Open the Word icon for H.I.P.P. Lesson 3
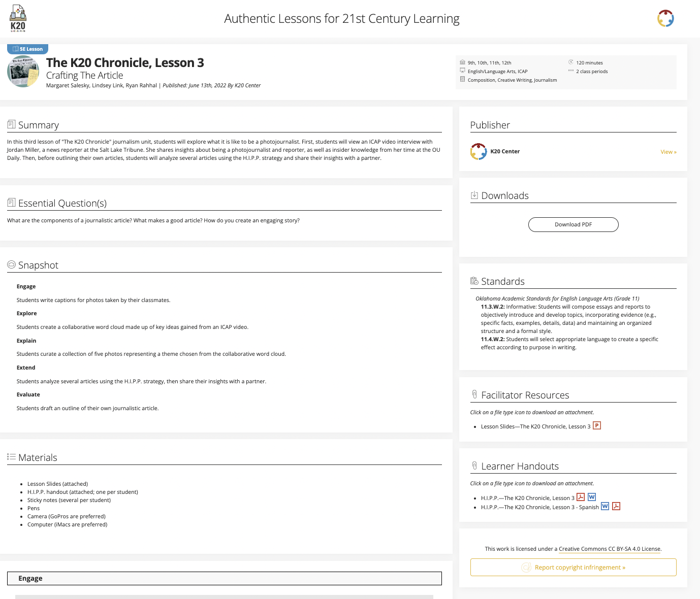Image resolution: width=700 pixels, height=599 pixels. click(591, 497)
